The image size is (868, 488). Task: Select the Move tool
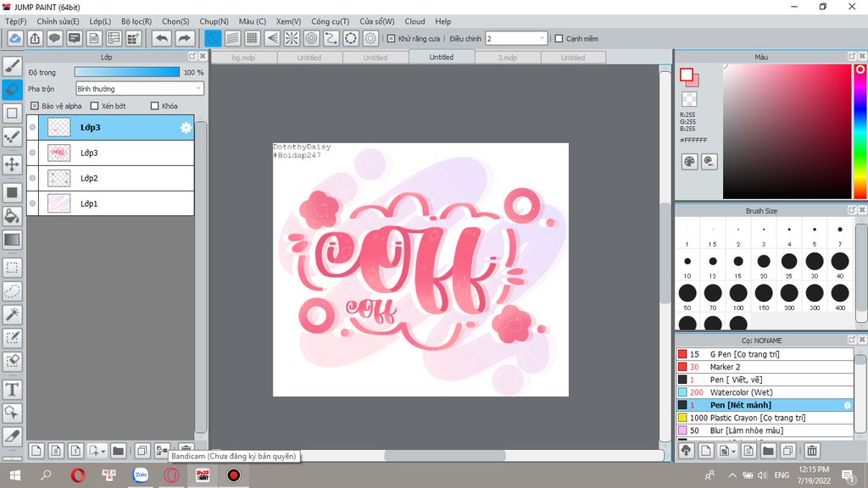(12, 164)
